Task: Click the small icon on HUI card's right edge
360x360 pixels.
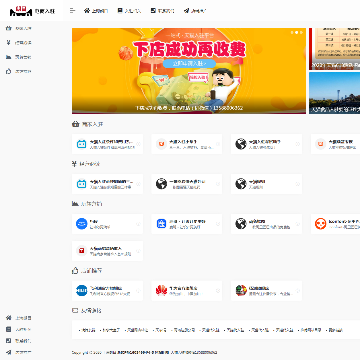Action: [139, 291]
